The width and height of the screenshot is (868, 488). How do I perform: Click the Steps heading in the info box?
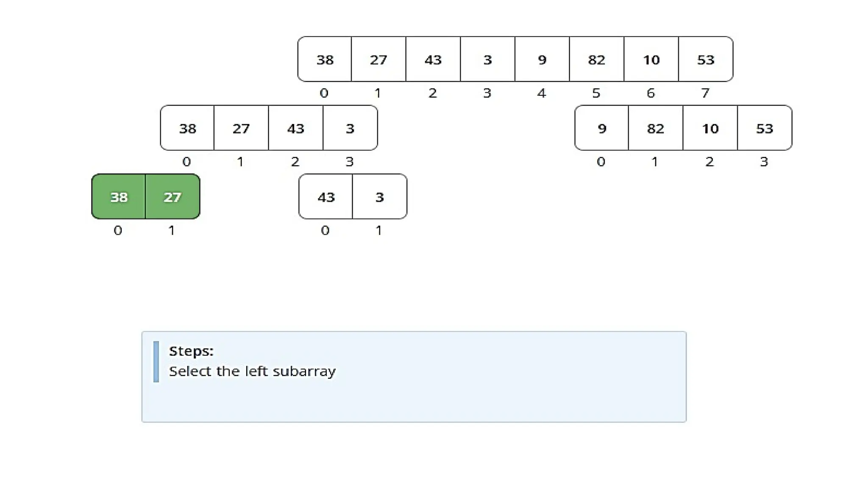click(191, 351)
